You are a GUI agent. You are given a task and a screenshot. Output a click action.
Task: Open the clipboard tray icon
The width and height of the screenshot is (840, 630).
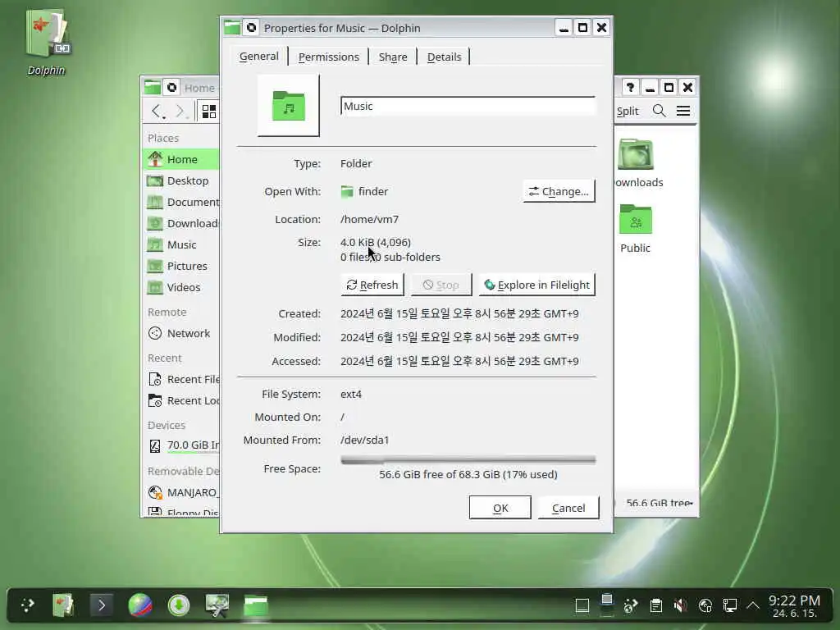[655, 606]
